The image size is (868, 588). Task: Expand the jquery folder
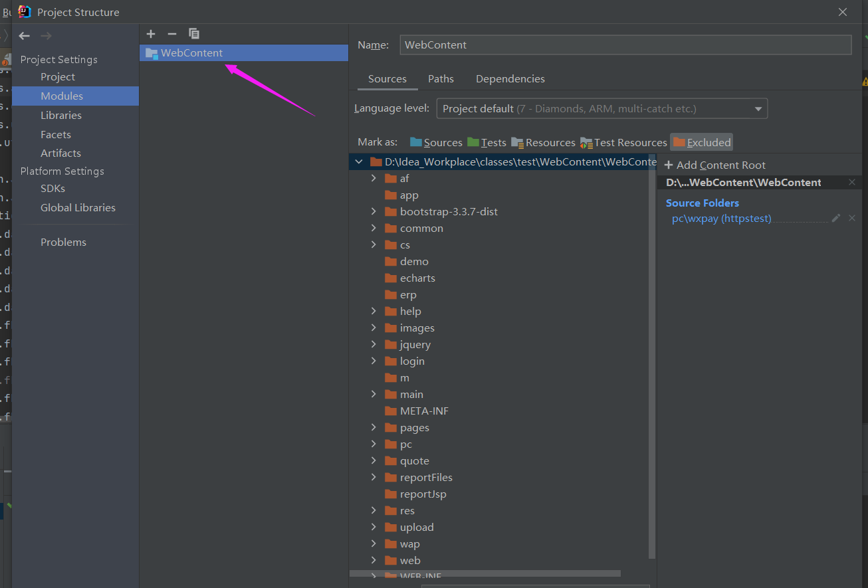[374, 344]
